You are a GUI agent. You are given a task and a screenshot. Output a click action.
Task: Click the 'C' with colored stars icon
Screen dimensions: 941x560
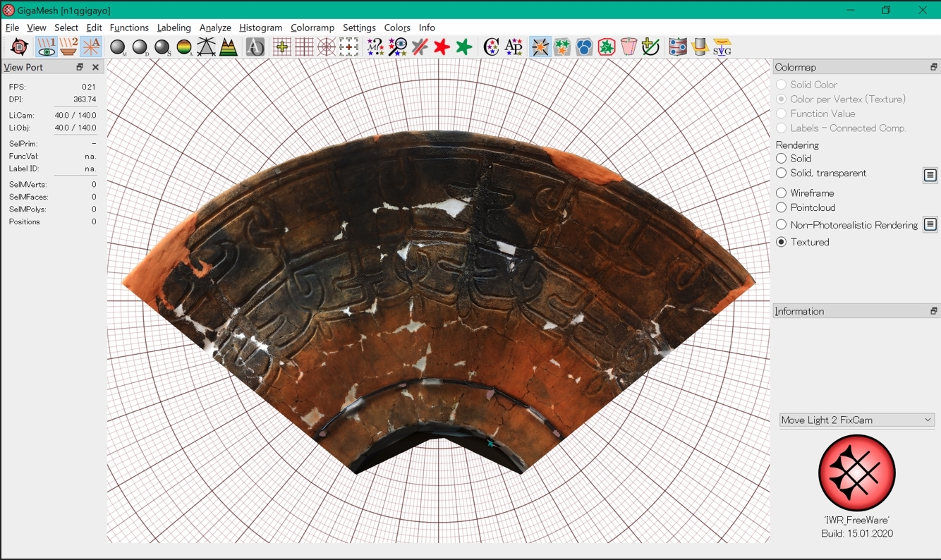492,47
